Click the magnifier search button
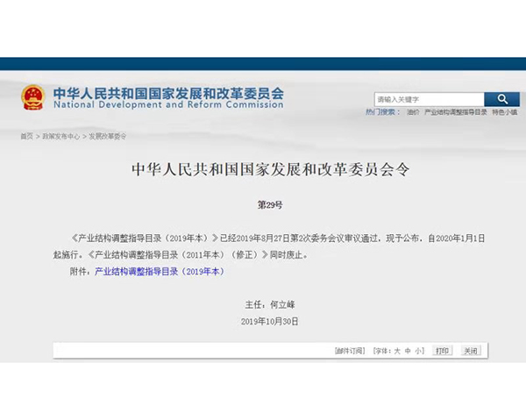The width and height of the screenshot is (526, 420). click(501, 99)
